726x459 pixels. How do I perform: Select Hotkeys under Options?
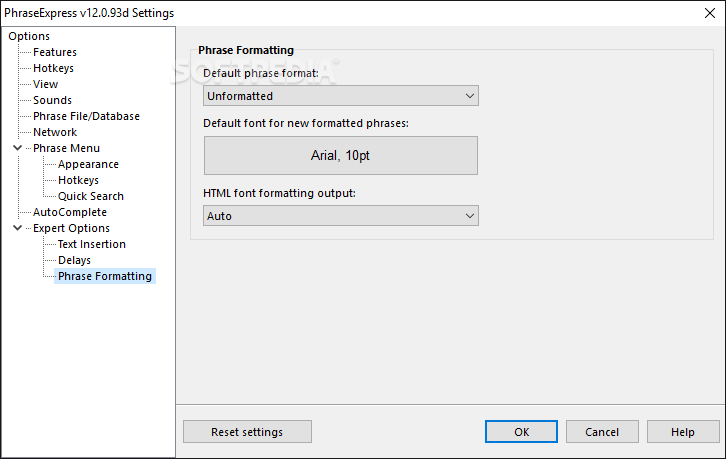pyautogui.click(x=53, y=68)
